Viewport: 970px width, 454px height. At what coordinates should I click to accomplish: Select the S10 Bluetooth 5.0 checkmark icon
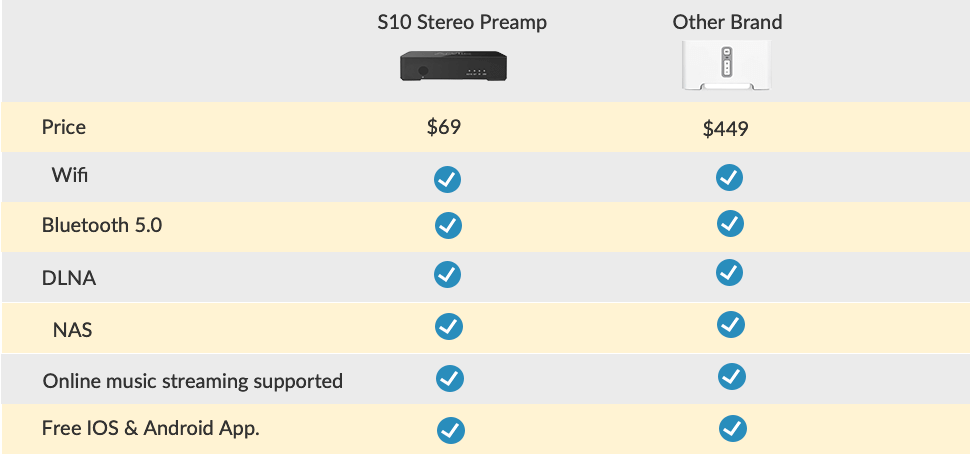(449, 225)
